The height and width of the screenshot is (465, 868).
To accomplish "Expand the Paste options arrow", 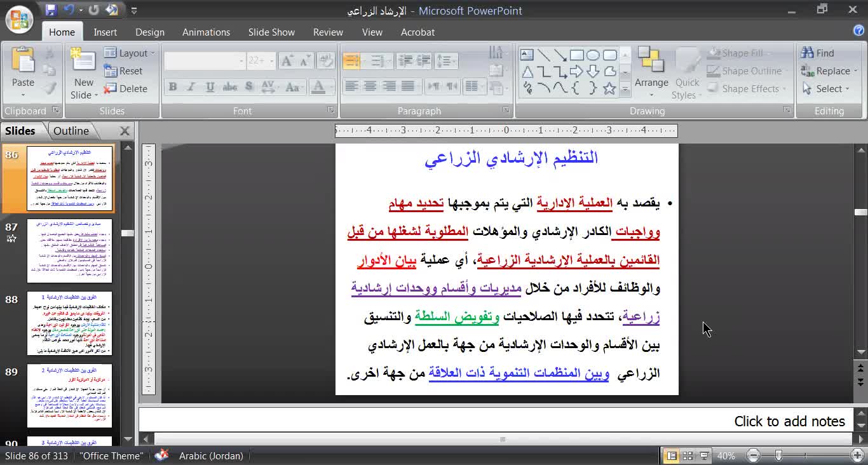I will click(x=24, y=95).
